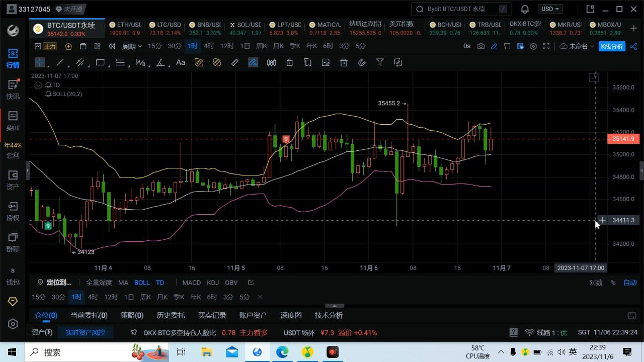The height and width of the screenshot is (362, 644).
Task: Select the trend line drawing tool
Action: pyautogui.click(x=60, y=62)
